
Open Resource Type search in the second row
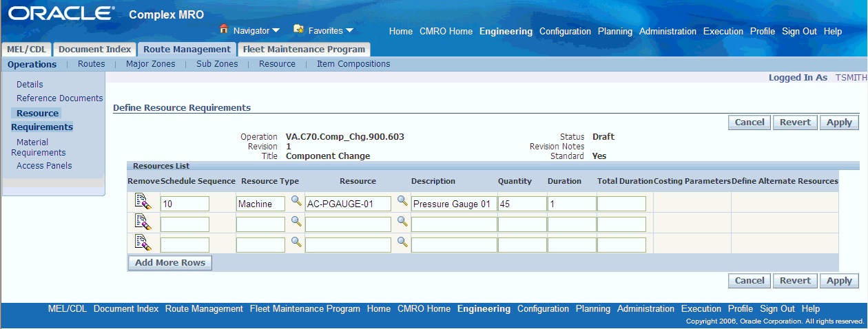(296, 222)
